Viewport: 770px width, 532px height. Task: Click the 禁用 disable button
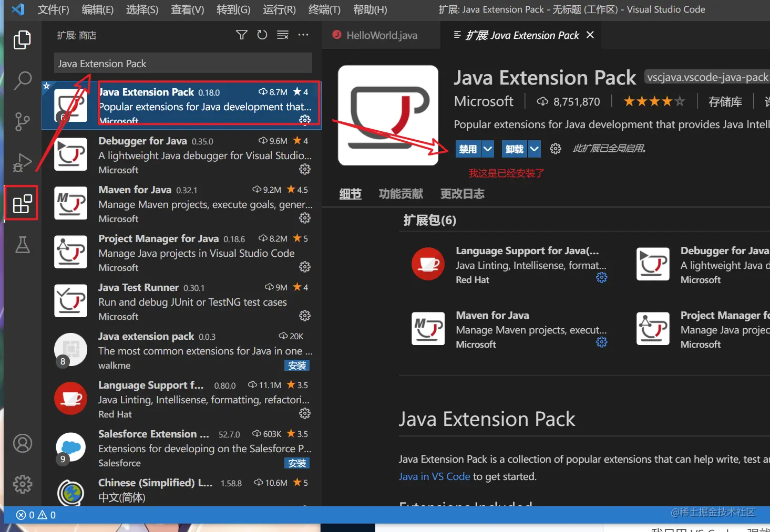[x=468, y=149]
